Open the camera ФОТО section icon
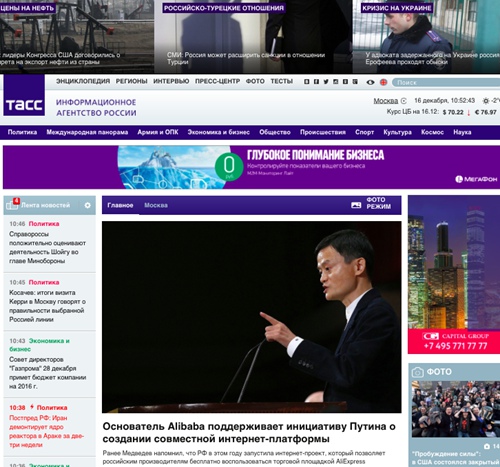 [418, 372]
